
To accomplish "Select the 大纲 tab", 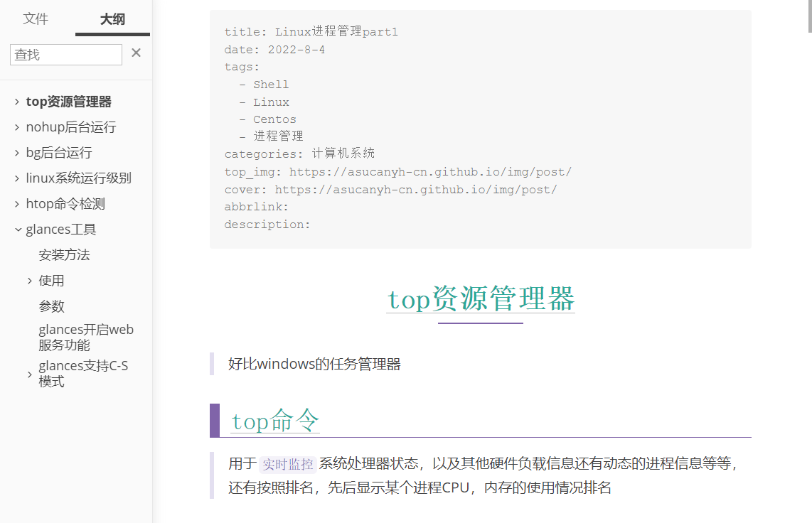I will [111, 19].
